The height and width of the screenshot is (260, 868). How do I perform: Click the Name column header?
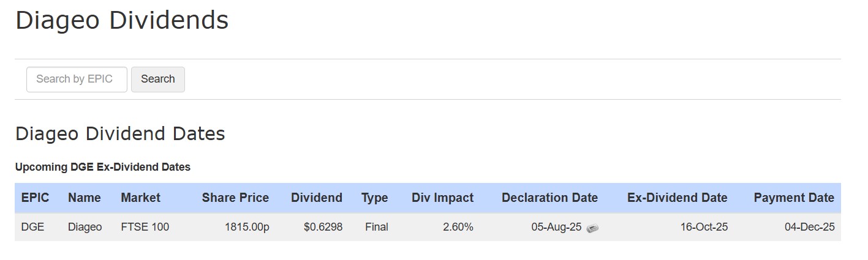(84, 198)
